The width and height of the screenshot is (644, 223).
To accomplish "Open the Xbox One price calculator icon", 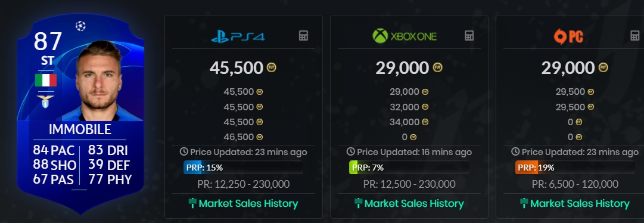I will click(469, 36).
